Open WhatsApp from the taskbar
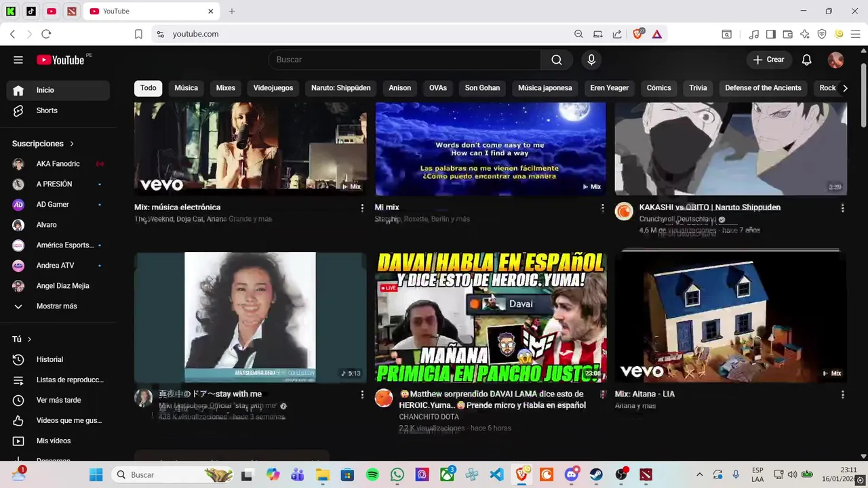 click(397, 474)
